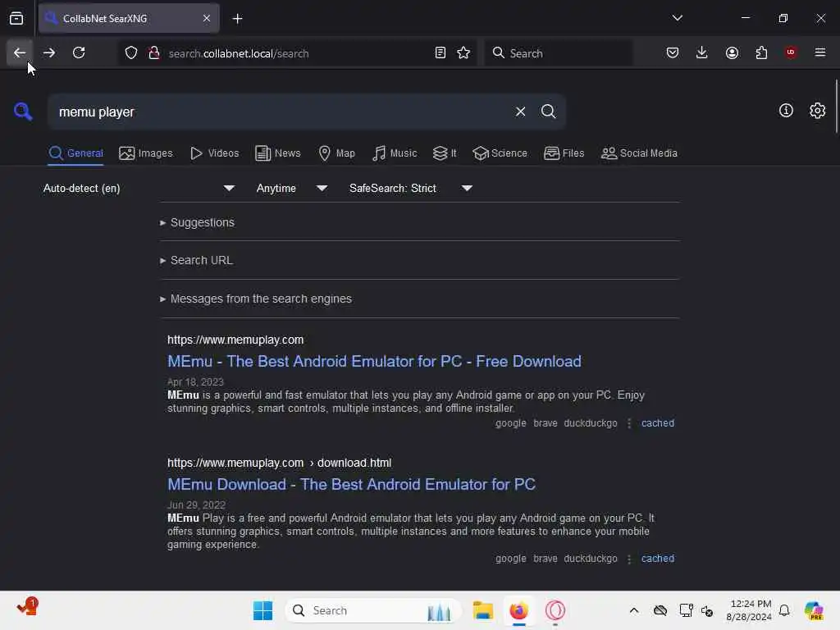The image size is (840, 630).
Task: Open Opera browser from the taskbar
Action: (x=555, y=610)
